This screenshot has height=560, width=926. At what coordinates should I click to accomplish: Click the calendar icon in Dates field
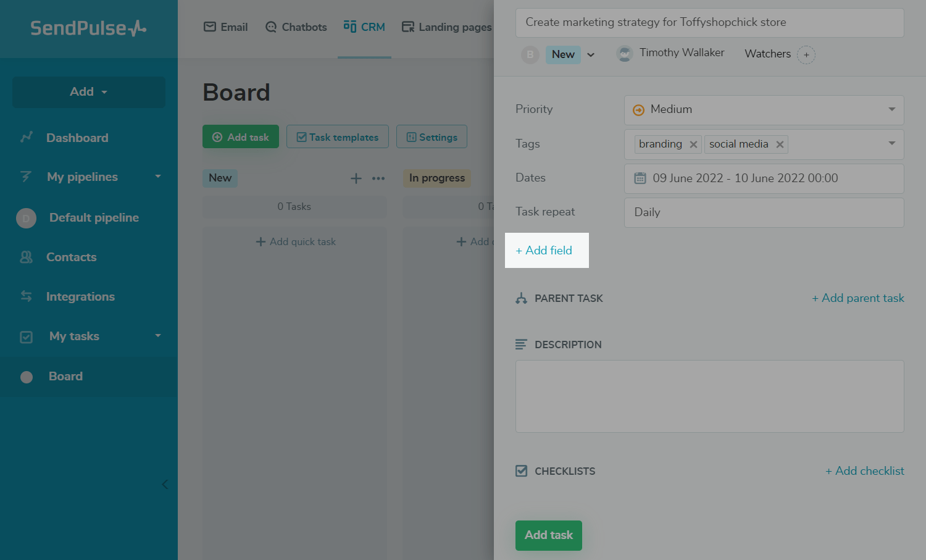640,178
